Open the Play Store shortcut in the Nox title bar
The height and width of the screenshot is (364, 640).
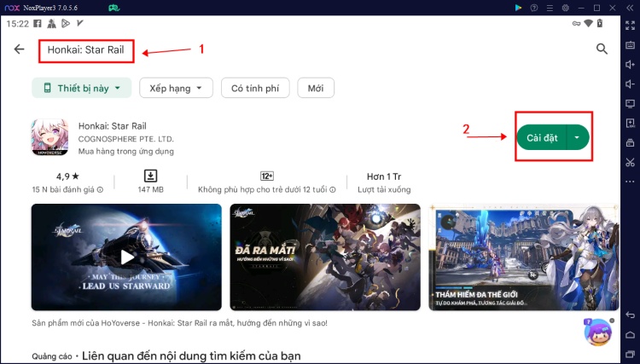click(x=518, y=8)
